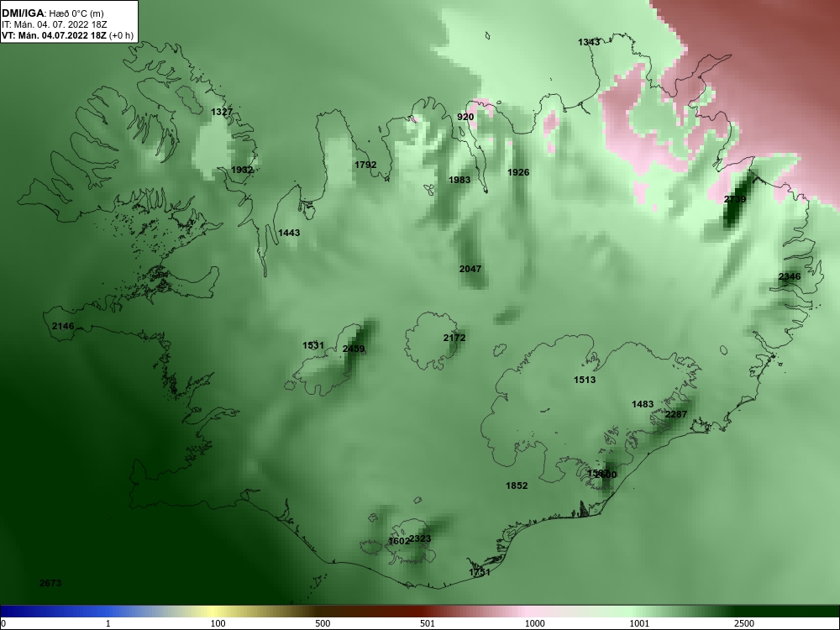Select the 920 height label
The width and height of the screenshot is (840, 630).
tap(465, 117)
